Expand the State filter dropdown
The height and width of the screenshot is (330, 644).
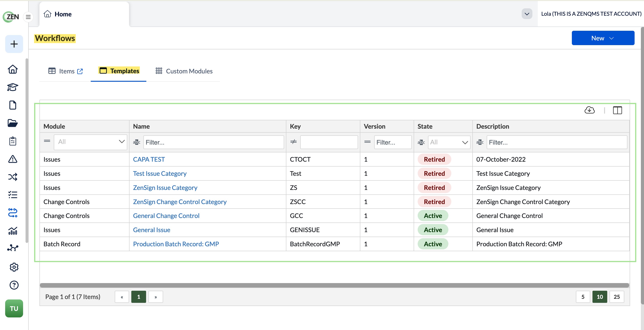coord(449,142)
